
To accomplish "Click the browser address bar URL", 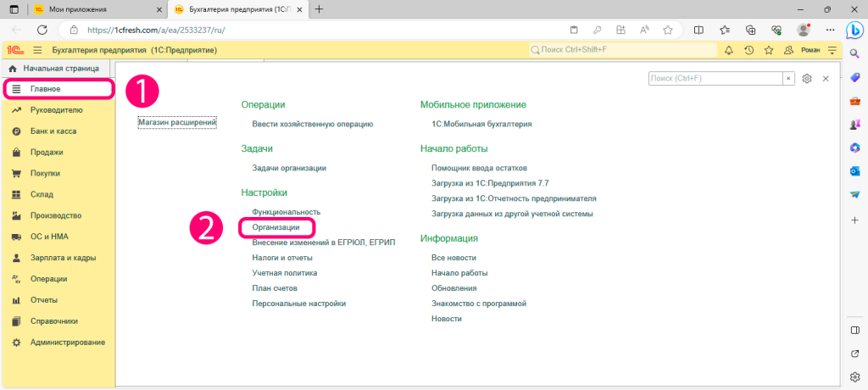I will (156, 30).
